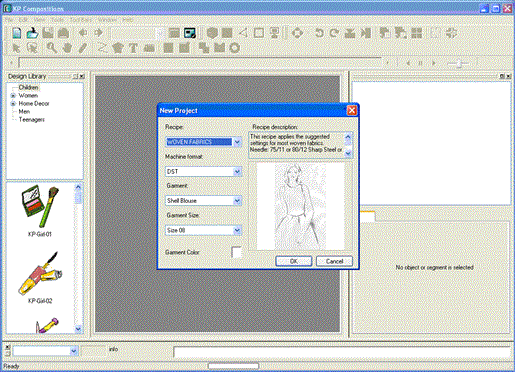Image resolution: width=515 pixels, height=372 pixels.
Task: Click the Open file icon in the toolbar
Action: [32, 33]
